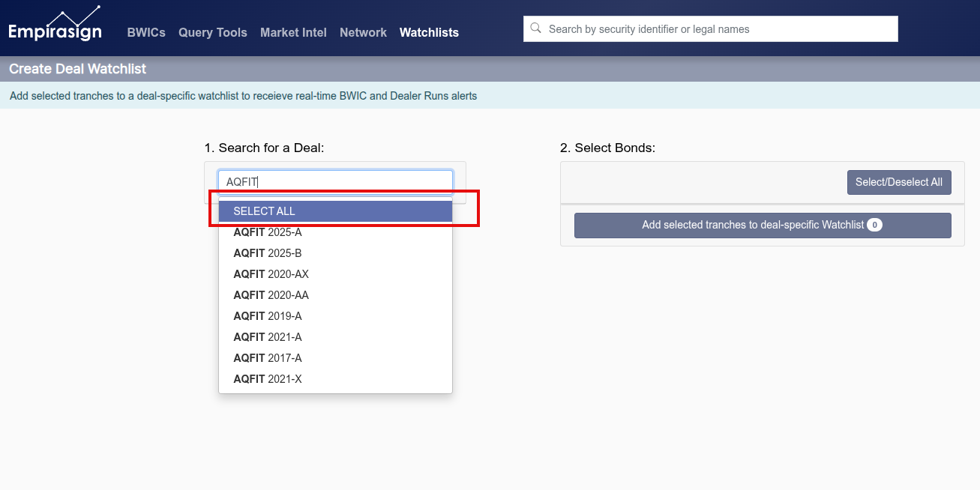Click the Empirasign logo
This screenshot has height=490, width=980.
(55, 24)
